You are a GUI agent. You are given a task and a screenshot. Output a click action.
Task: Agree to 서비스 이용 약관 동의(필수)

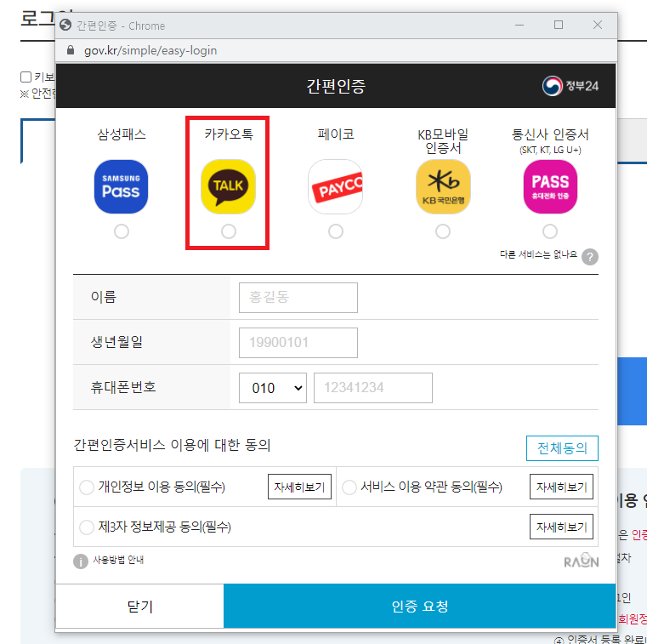(349, 487)
